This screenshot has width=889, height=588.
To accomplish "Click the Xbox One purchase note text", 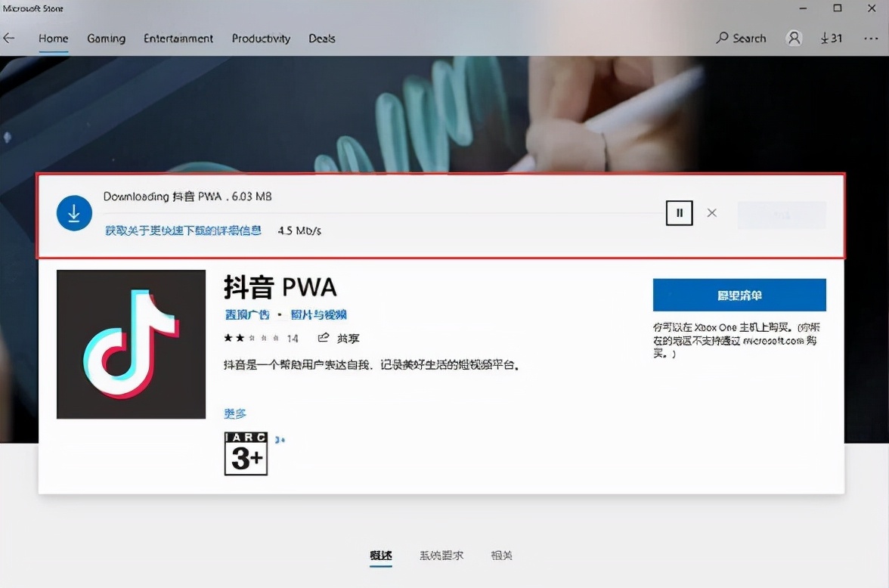I will coord(736,340).
